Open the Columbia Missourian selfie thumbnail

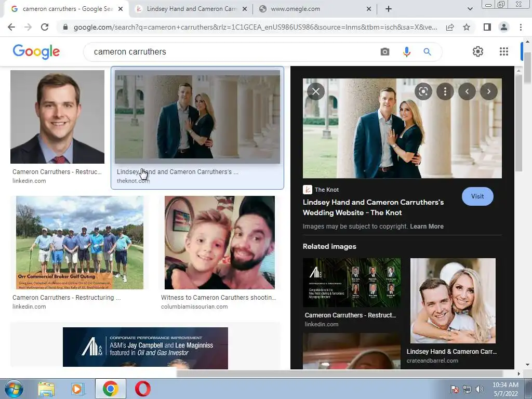pyautogui.click(x=220, y=243)
